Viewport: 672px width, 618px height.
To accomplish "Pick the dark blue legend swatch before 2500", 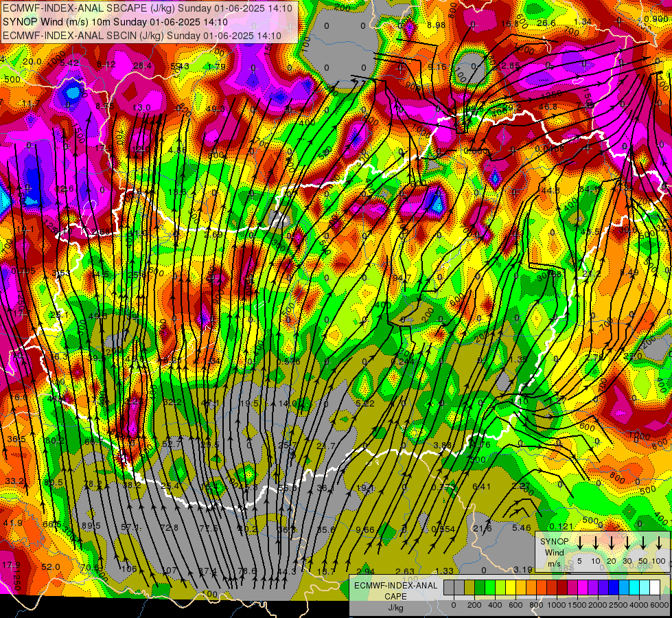I will (614, 588).
